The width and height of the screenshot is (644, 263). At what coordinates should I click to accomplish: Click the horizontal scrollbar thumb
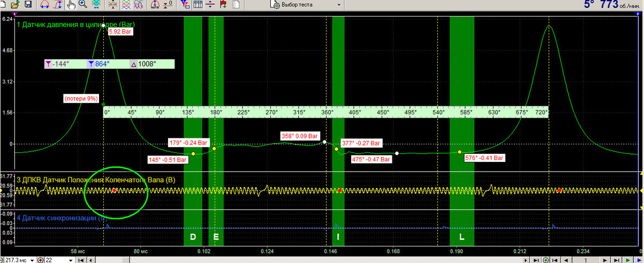pos(126,259)
